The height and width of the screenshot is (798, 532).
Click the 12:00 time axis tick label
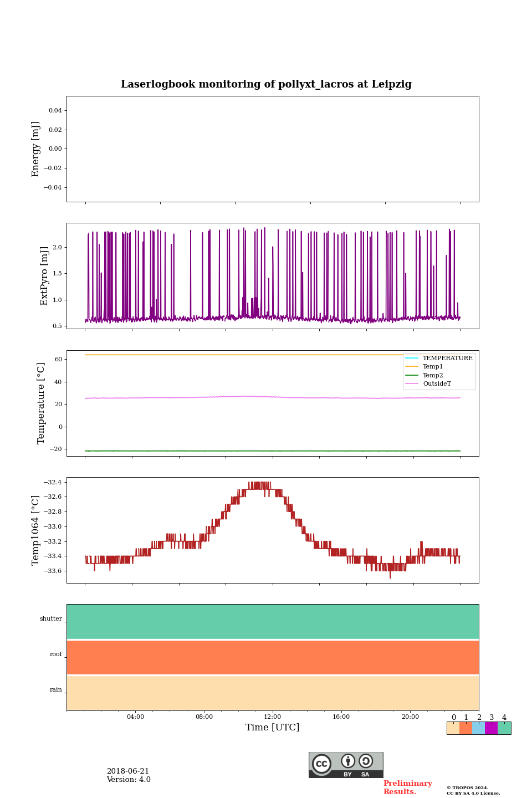point(273,717)
